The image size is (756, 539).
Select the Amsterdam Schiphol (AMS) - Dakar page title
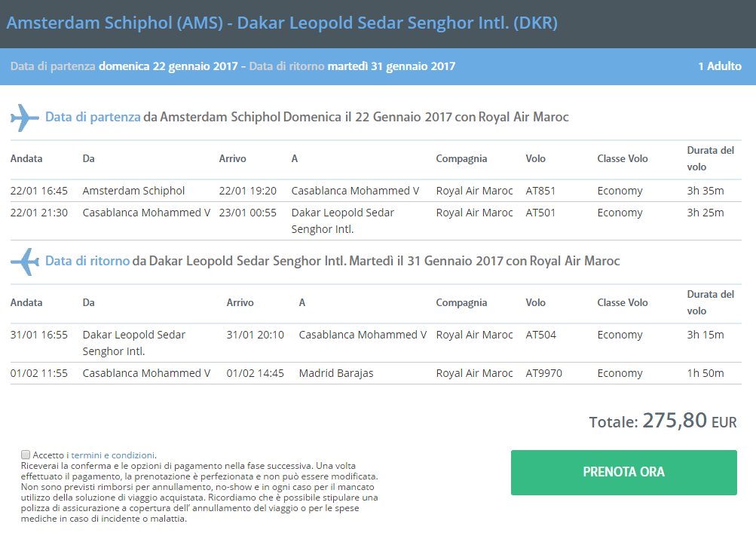coord(282,23)
